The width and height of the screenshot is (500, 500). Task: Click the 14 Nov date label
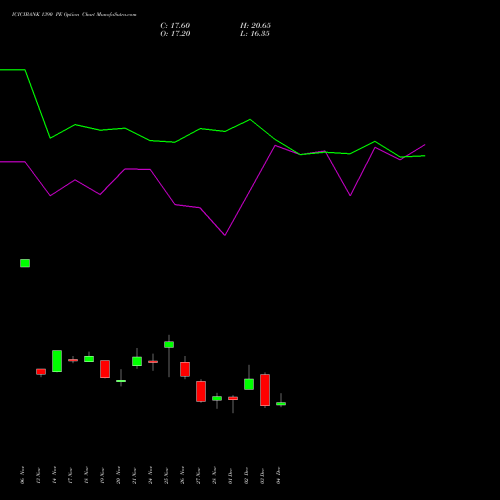(x=54, y=475)
